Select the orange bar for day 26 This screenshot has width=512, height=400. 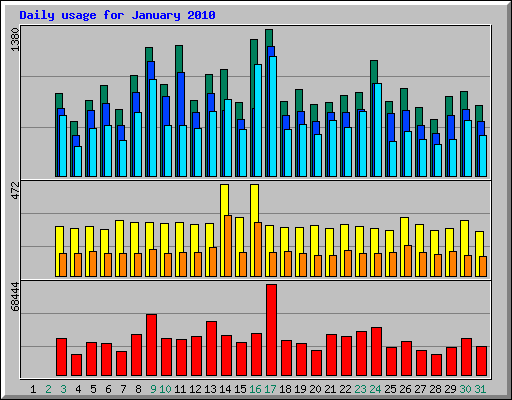pyautogui.click(x=408, y=261)
